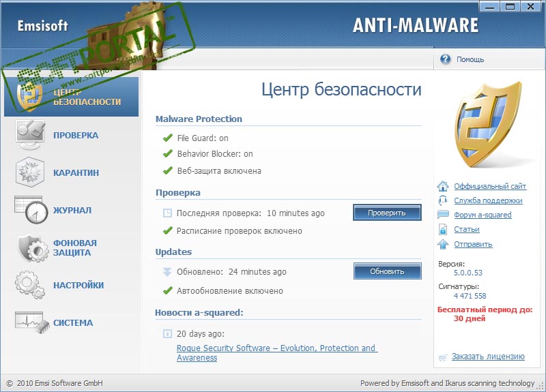Follow the Официальный сайт link

coord(490,186)
